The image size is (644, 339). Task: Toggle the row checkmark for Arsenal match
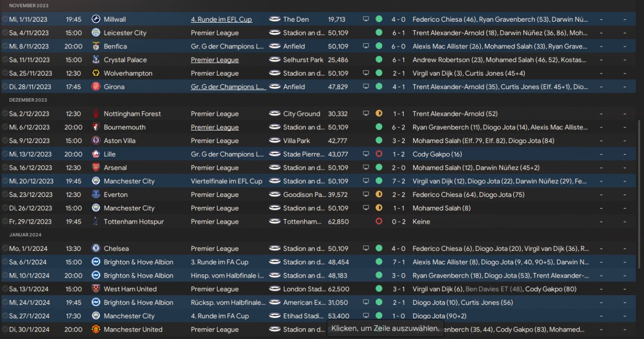click(x=5, y=168)
